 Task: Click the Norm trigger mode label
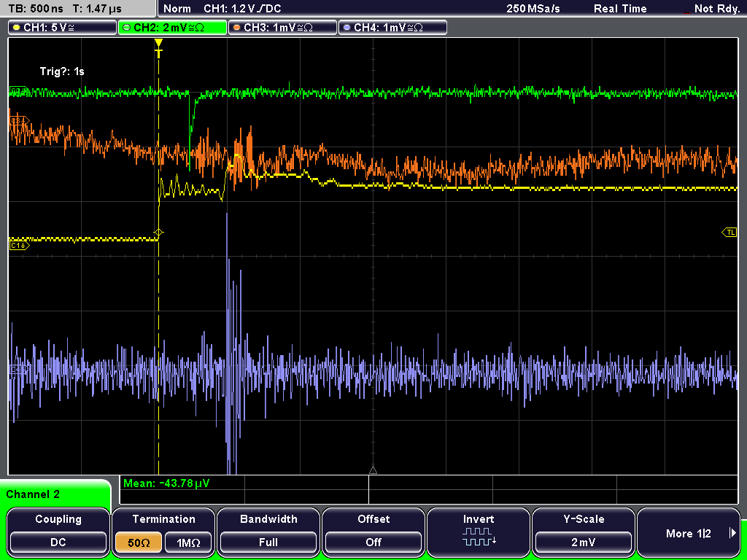click(177, 9)
